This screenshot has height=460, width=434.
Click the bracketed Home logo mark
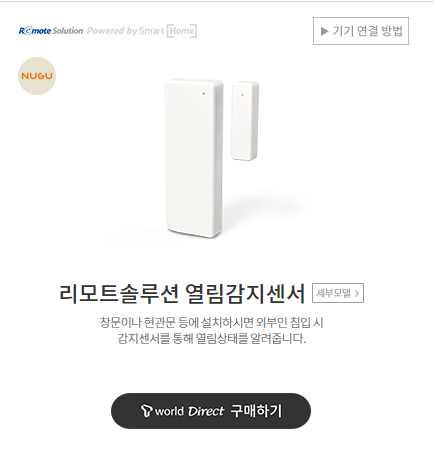(182, 31)
